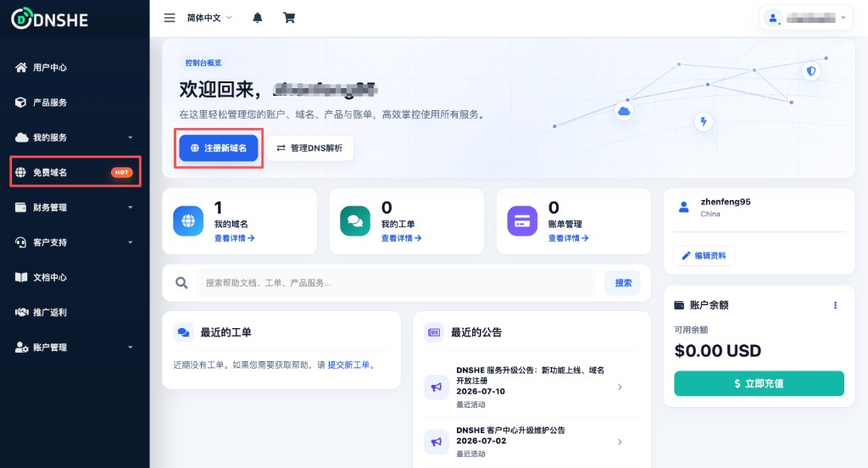The width and height of the screenshot is (868, 468).
Task: Click the announcement date 2026-07-02
Action: (x=481, y=441)
